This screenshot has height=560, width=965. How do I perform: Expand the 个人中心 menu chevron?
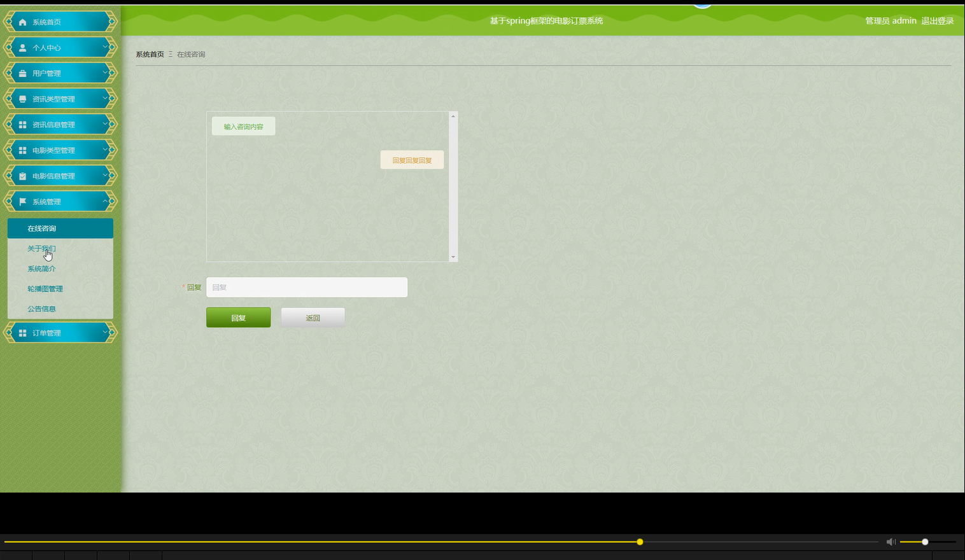pos(105,47)
